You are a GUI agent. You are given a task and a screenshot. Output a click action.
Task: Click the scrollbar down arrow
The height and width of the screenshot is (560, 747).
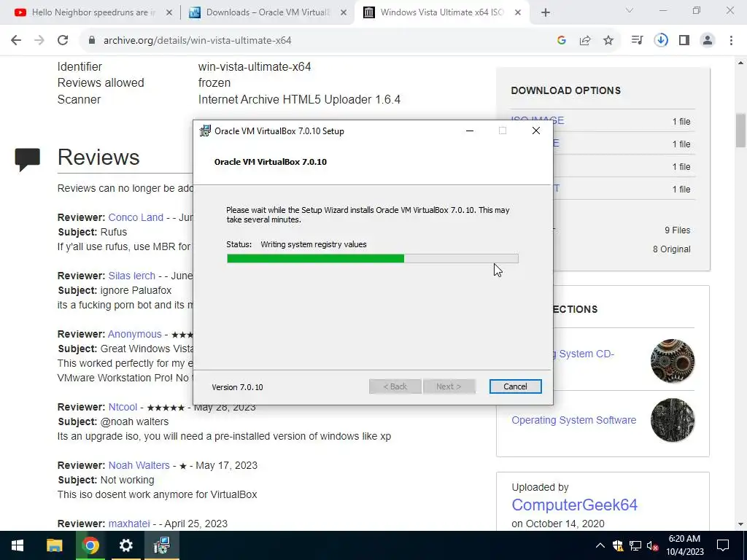tap(740, 524)
